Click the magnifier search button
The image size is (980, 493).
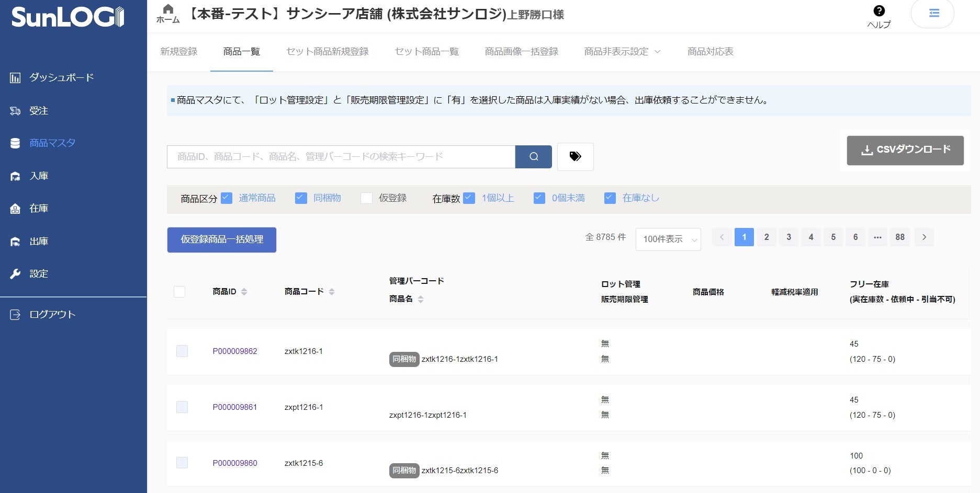click(x=533, y=157)
